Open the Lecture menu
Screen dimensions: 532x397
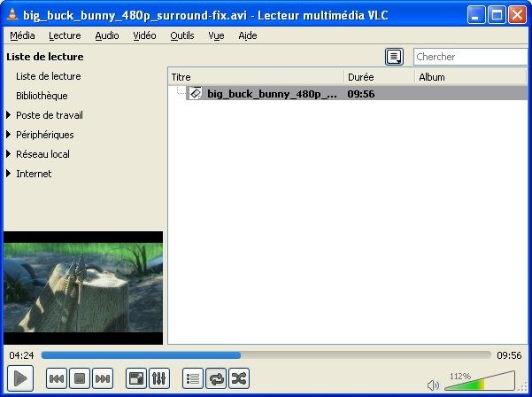click(x=65, y=35)
